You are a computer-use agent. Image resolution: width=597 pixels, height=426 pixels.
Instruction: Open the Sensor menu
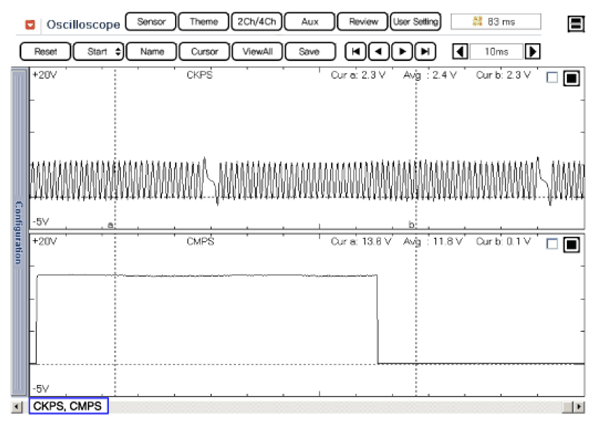click(x=151, y=22)
